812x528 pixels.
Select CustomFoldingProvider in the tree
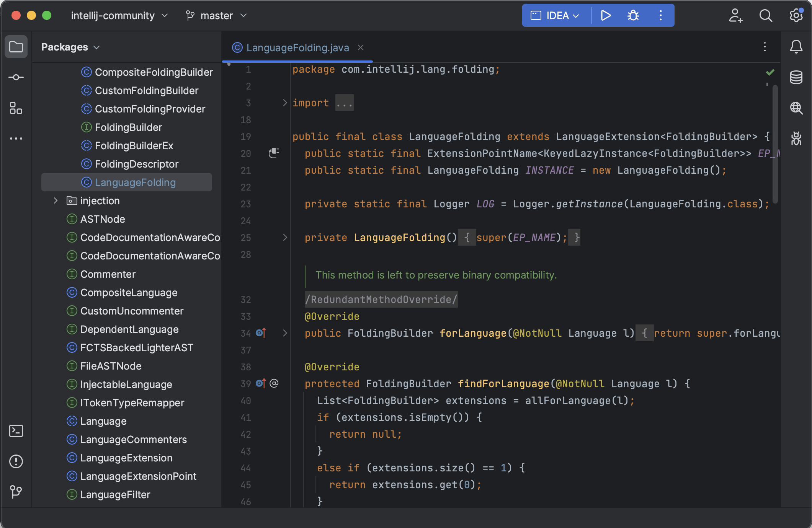150,109
